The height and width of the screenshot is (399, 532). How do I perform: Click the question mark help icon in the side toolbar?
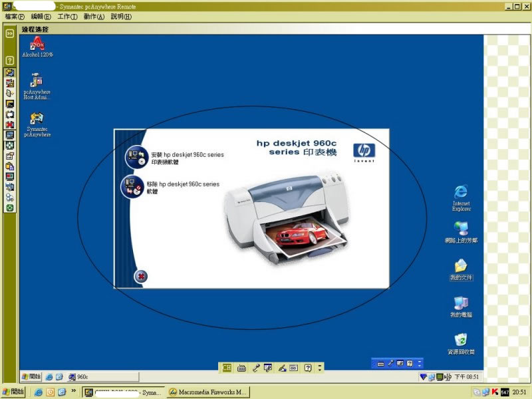click(10, 61)
